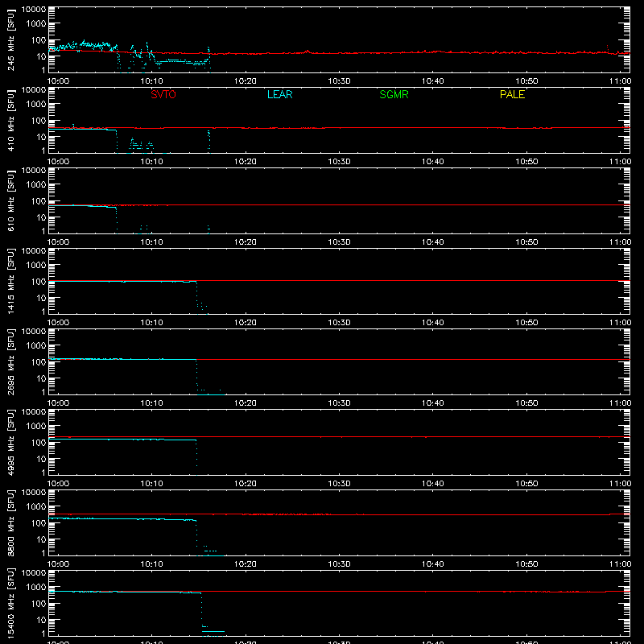644x644 pixels.
Task: Click the 1000 tick label on 410 MHz axis
Action: [x=36, y=105]
